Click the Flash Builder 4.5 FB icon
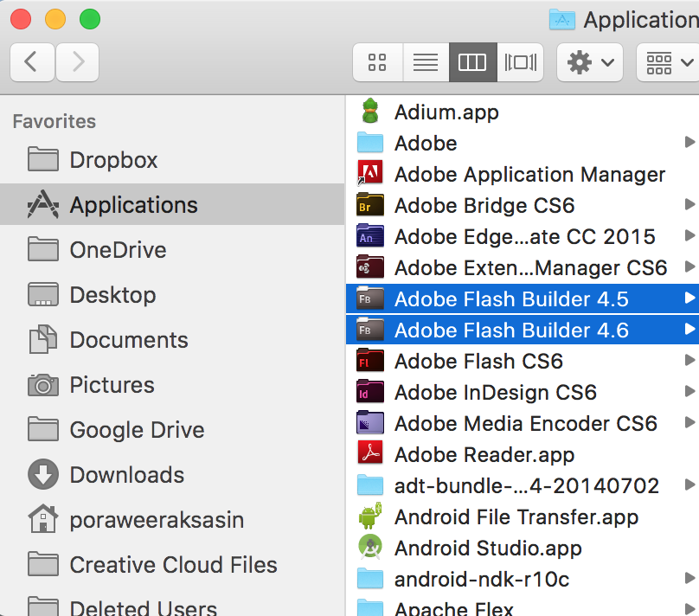This screenshot has height=616, width=699. coord(370,298)
